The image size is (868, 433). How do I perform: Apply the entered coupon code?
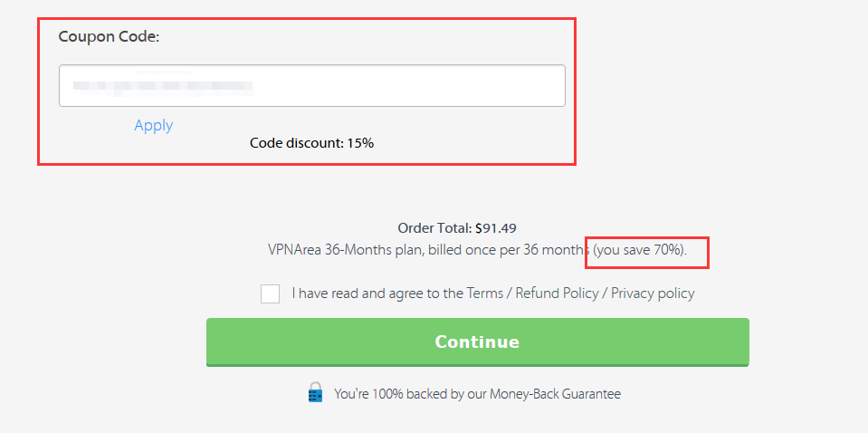click(x=153, y=125)
